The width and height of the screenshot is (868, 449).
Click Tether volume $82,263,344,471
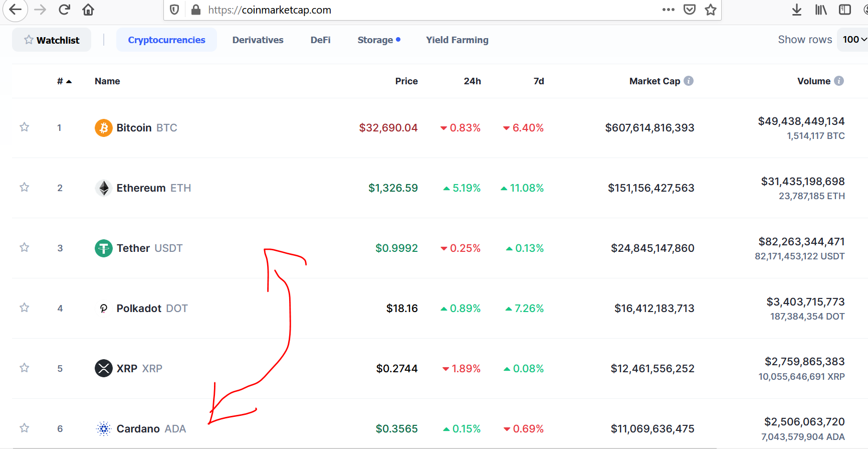[x=802, y=242]
